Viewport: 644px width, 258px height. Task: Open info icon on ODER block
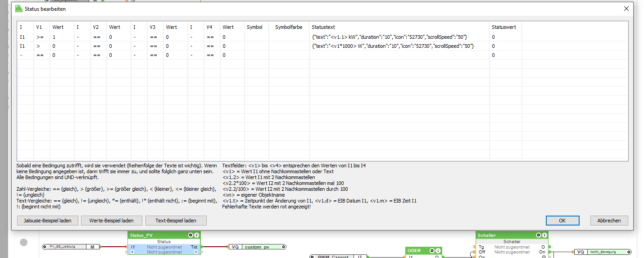[438, 250]
